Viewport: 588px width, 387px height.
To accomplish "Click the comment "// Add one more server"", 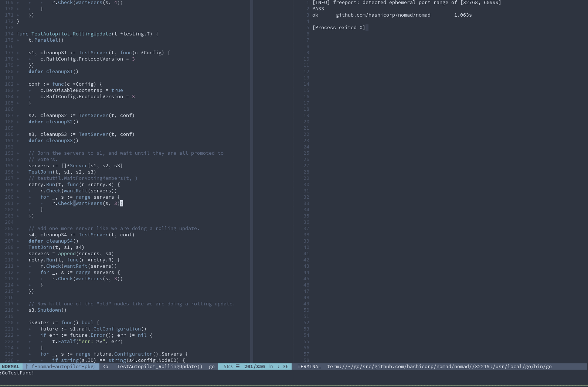I will [114, 229].
